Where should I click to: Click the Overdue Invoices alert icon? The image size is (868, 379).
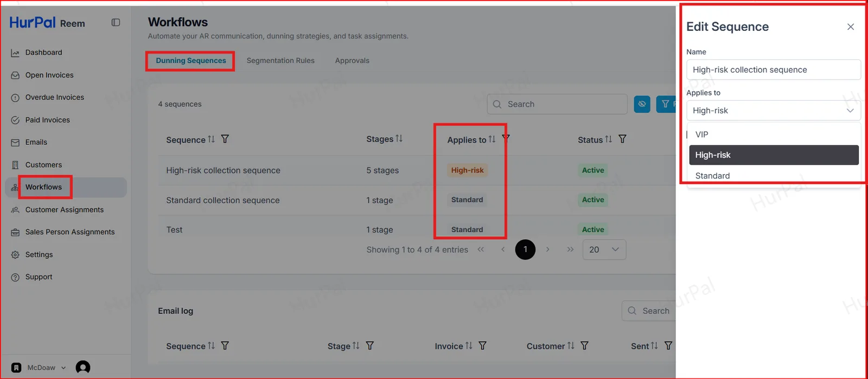pos(15,98)
